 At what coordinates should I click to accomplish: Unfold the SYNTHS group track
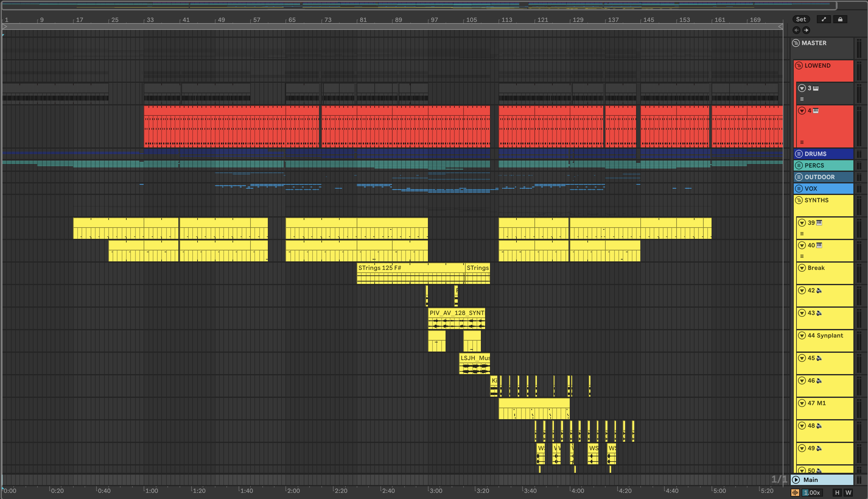pyautogui.click(x=799, y=200)
